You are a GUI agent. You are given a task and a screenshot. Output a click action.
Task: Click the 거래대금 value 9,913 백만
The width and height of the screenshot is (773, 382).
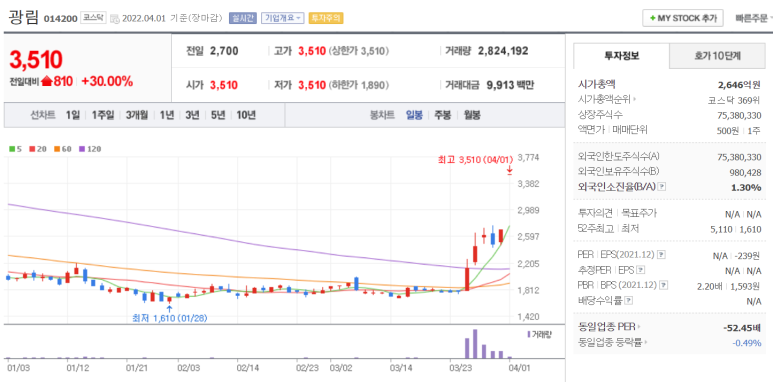point(510,85)
